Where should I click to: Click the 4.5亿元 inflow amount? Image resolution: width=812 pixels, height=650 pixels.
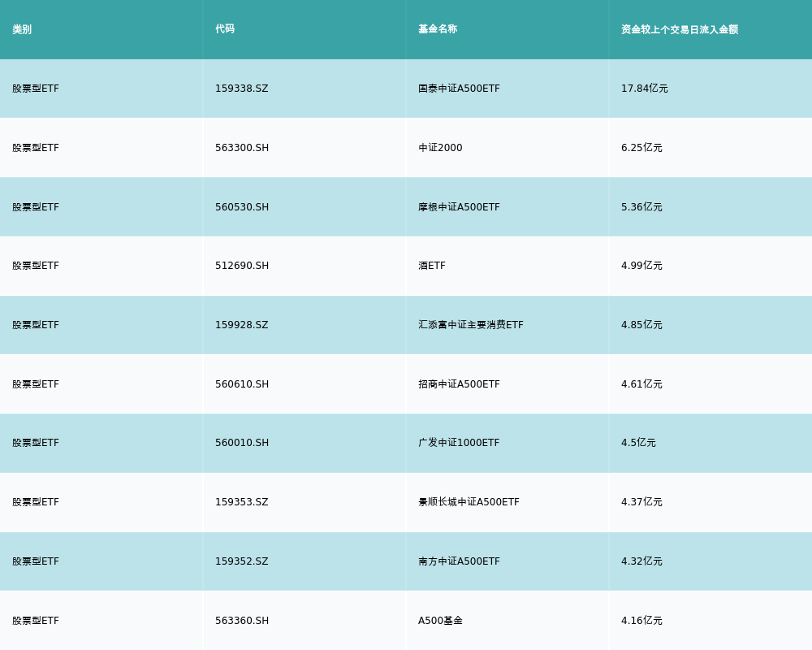[638, 443]
